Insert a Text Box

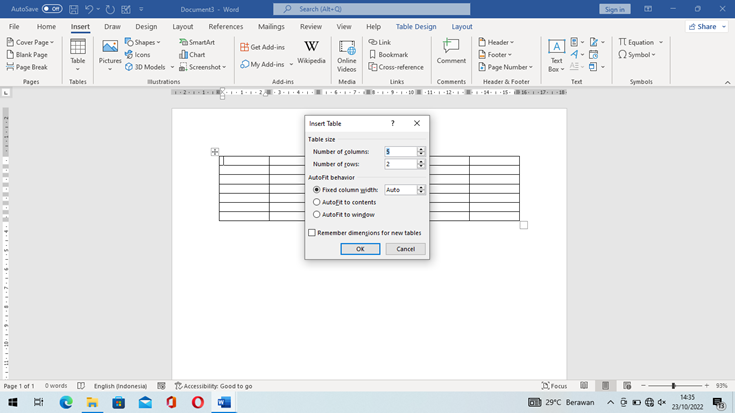pyautogui.click(x=556, y=56)
